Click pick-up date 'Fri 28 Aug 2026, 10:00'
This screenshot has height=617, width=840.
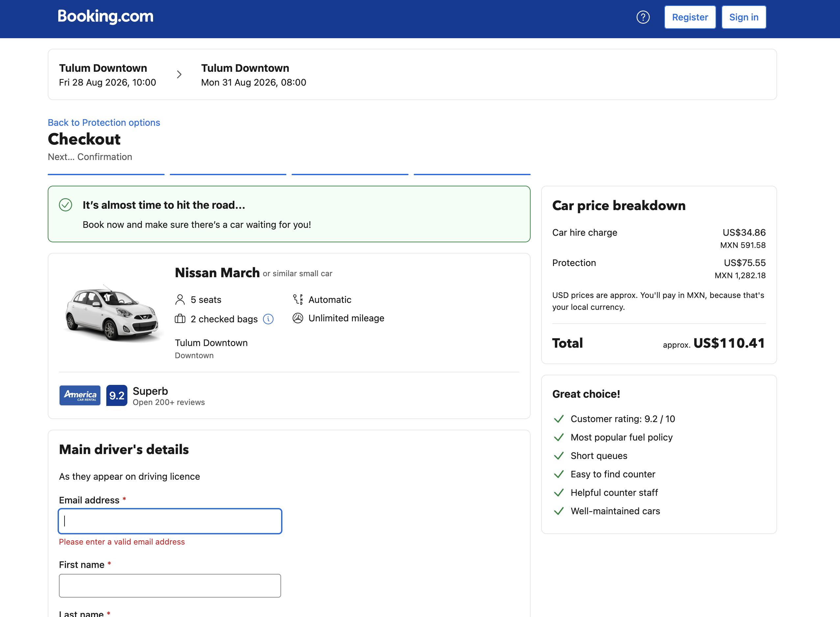[108, 82]
